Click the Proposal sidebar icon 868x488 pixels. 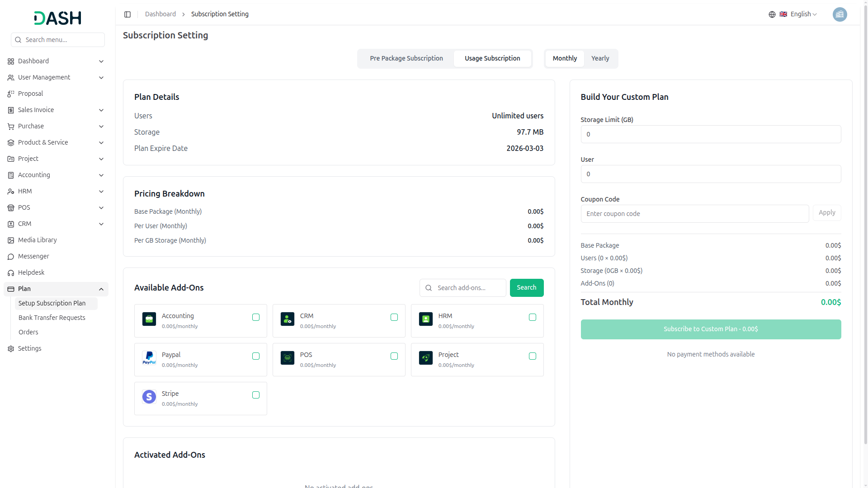tap(11, 94)
